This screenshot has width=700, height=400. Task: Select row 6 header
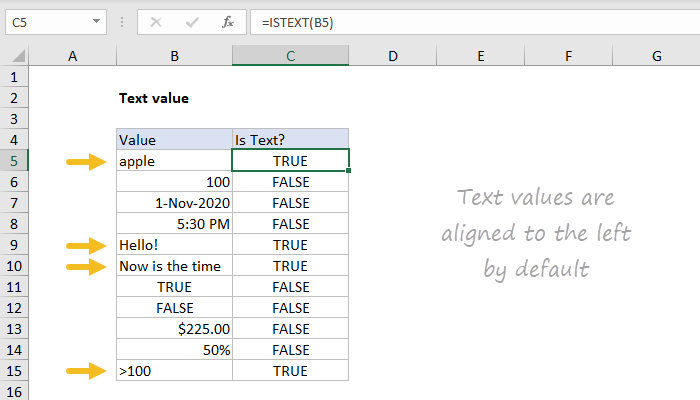point(14,182)
